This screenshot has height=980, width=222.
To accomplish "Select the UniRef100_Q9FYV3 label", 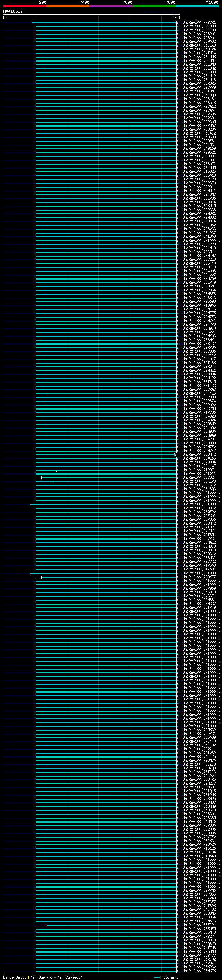I will point(199,324).
